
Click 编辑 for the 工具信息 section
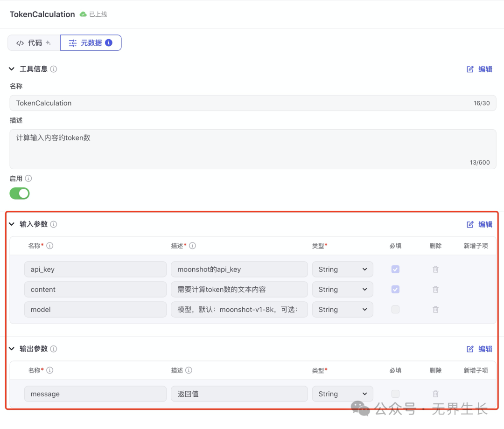[x=480, y=69]
